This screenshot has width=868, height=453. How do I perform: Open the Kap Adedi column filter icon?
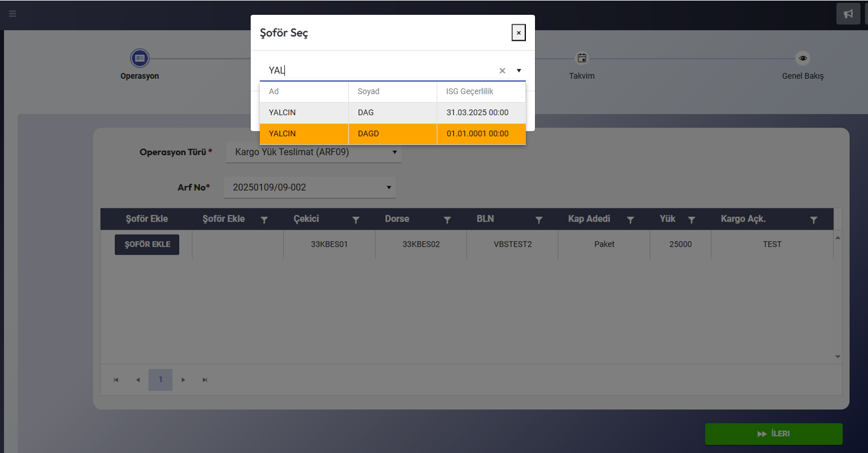click(x=630, y=219)
